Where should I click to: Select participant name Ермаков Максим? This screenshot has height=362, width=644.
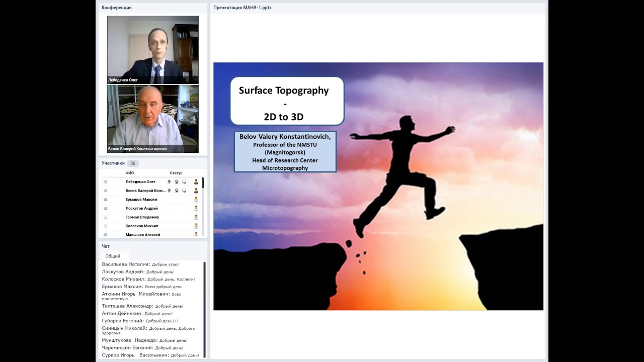(141, 200)
